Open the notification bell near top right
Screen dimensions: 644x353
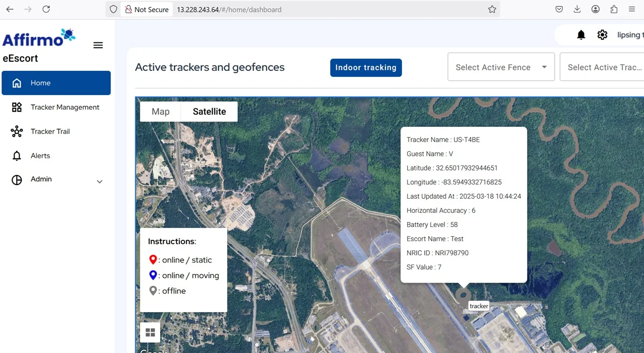580,34
